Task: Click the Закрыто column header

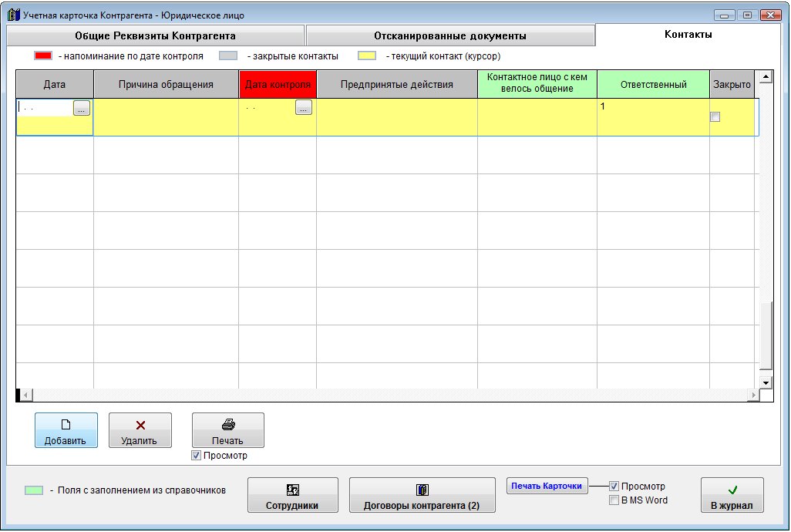Action: click(732, 84)
